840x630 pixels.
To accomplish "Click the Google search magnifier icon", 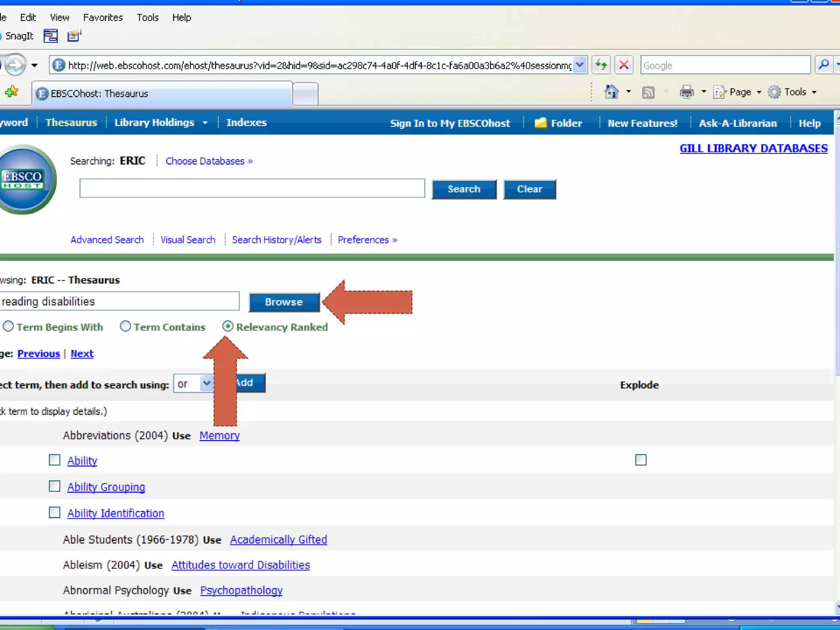I will (823, 65).
